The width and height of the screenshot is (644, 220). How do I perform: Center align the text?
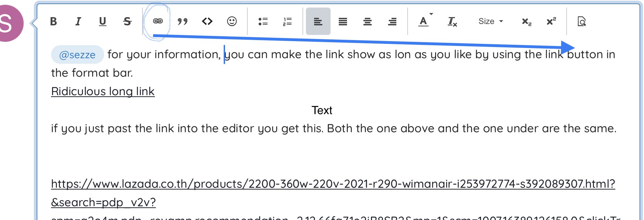(x=368, y=22)
